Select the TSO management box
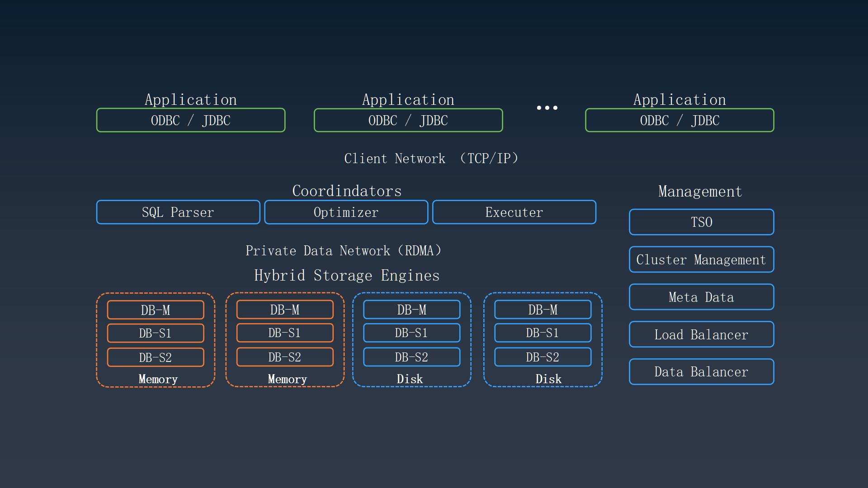Screen dimensions: 868x488 pyautogui.click(x=701, y=222)
